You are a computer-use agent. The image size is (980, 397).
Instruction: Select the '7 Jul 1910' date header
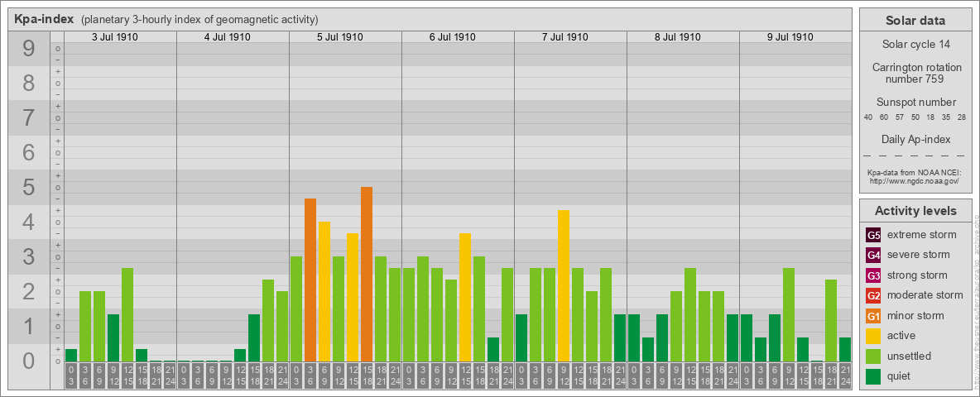[565, 37]
